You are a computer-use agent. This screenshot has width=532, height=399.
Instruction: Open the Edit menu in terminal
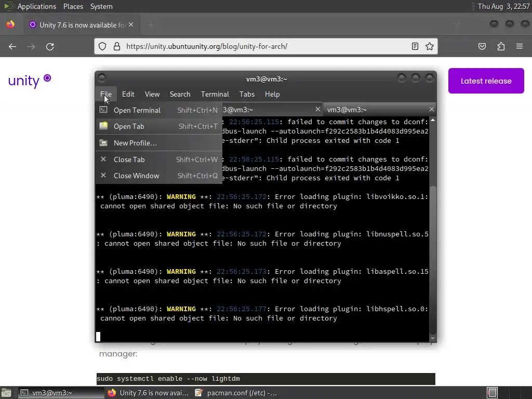[128, 95]
